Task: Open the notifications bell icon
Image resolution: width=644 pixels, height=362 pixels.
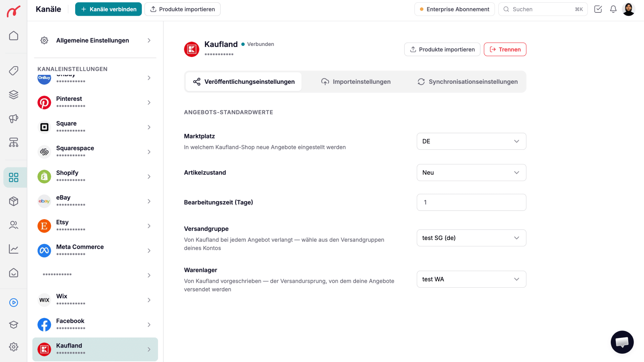Action: [613, 9]
